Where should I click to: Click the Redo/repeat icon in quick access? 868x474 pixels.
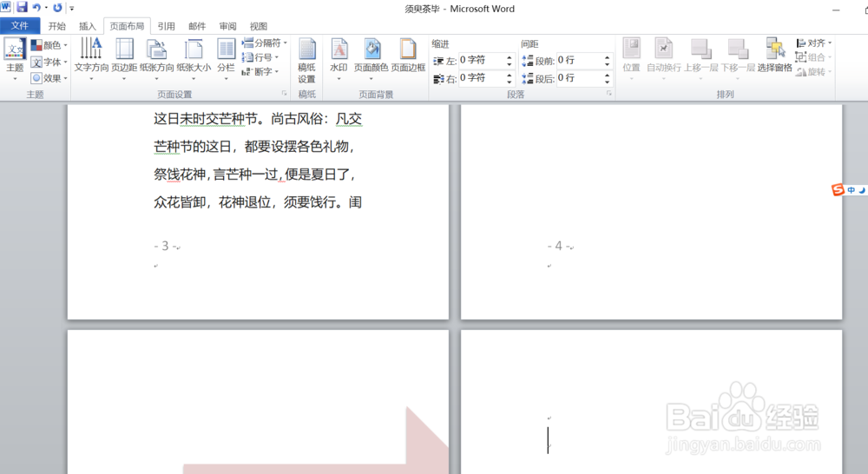[x=57, y=8]
